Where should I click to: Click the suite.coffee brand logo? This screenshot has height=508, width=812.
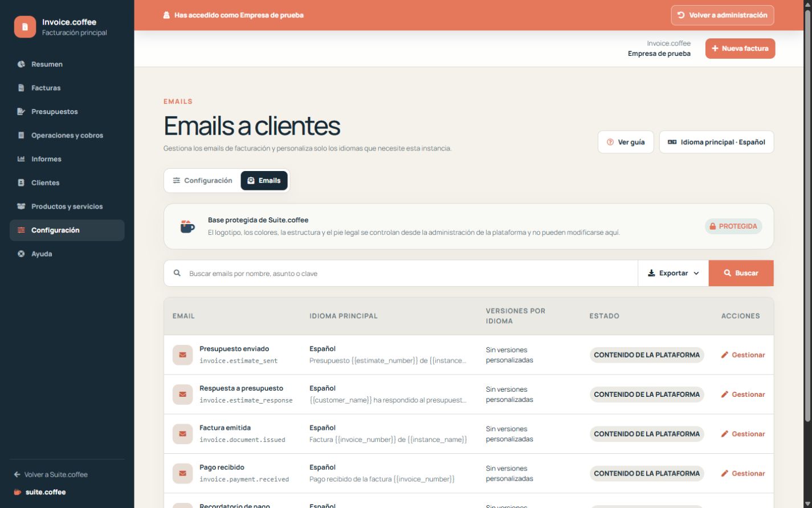(x=40, y=492)
